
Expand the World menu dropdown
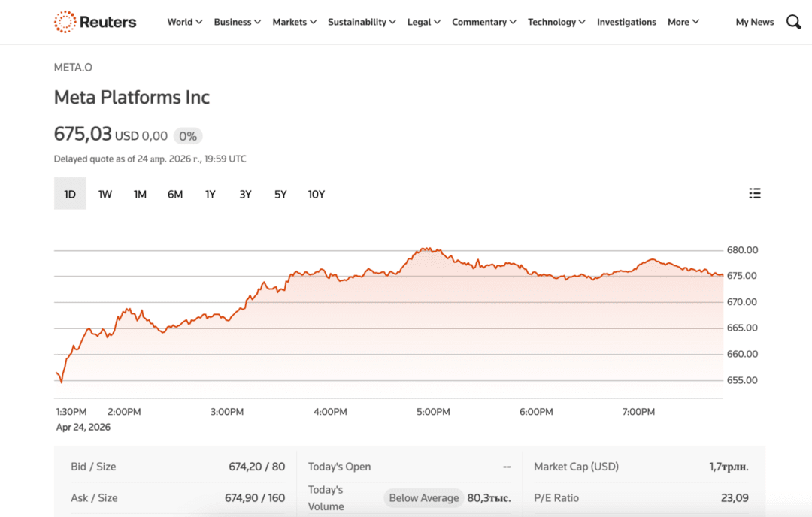click(185, 22)
